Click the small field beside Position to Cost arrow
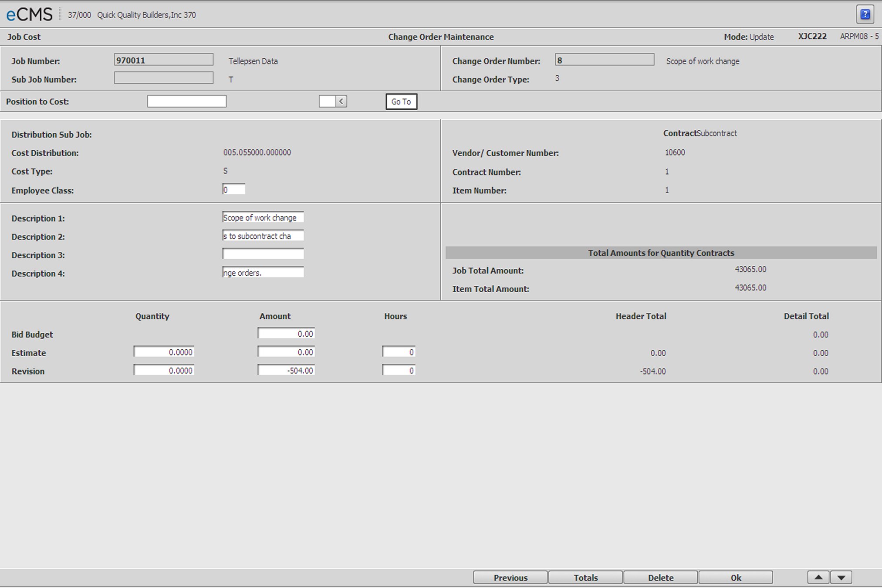The height and width of the screenshot is (588, 882). tap(327, 101)
